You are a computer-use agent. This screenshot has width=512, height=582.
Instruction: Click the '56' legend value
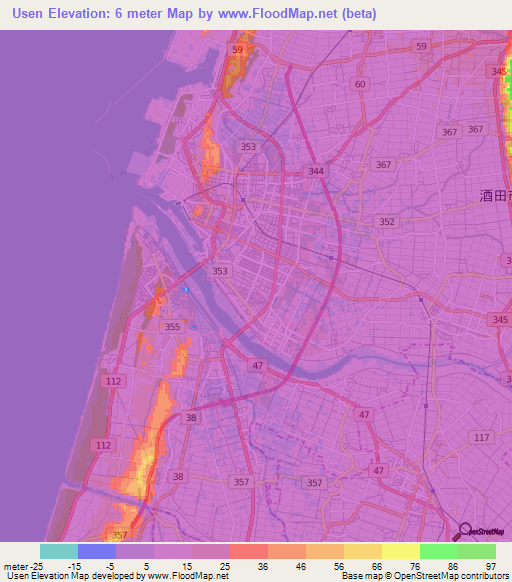click(x=339, y=567)
